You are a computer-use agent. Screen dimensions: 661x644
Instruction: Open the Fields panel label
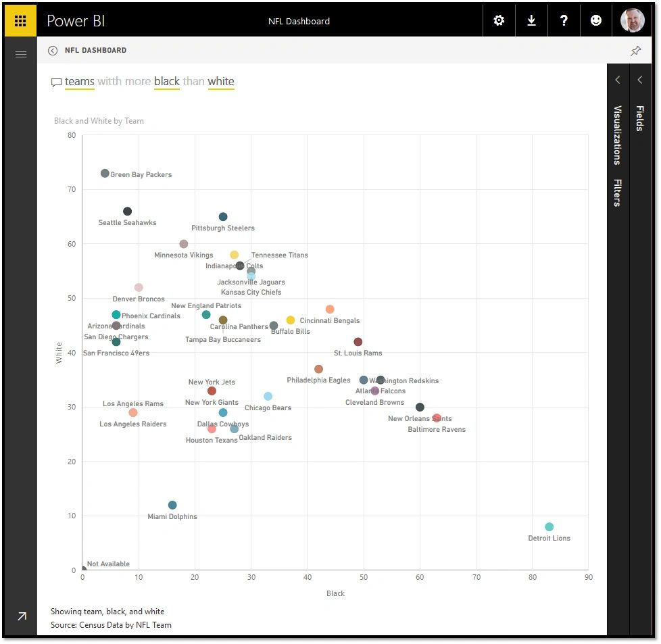639,118
